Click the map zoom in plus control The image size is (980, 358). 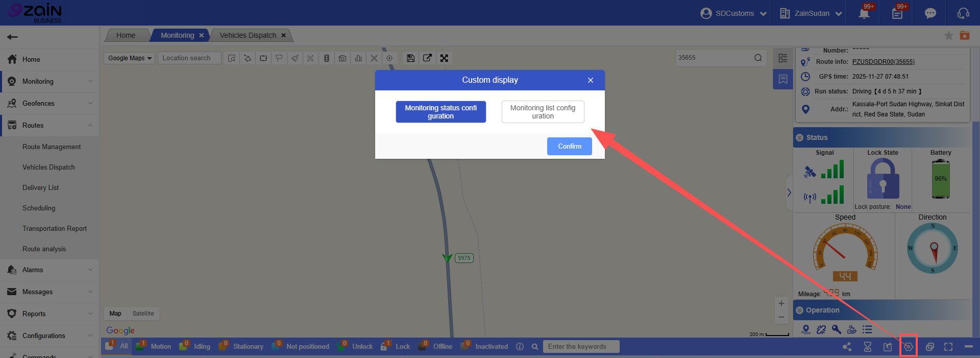pos(781,303)
